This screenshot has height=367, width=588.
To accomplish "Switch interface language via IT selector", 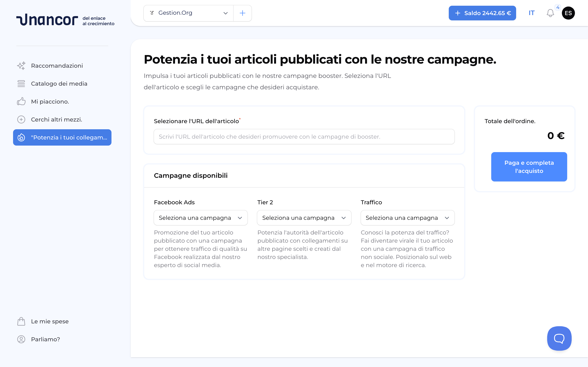I will pos(532,13).
